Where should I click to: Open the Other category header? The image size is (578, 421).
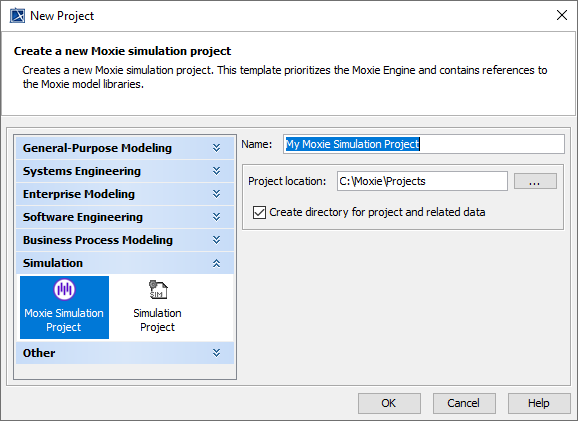(x=125, y=353)
